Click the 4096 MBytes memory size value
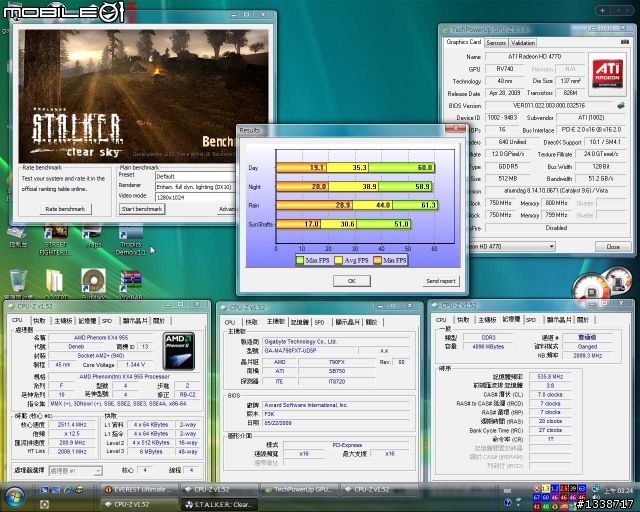640x512 pixels. coord(488,347)
